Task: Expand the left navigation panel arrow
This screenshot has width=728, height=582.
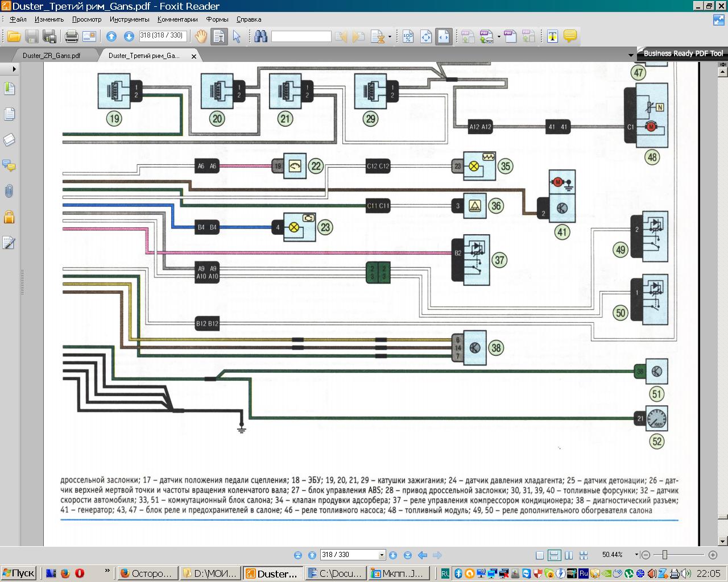Action: tap(14, 68)
